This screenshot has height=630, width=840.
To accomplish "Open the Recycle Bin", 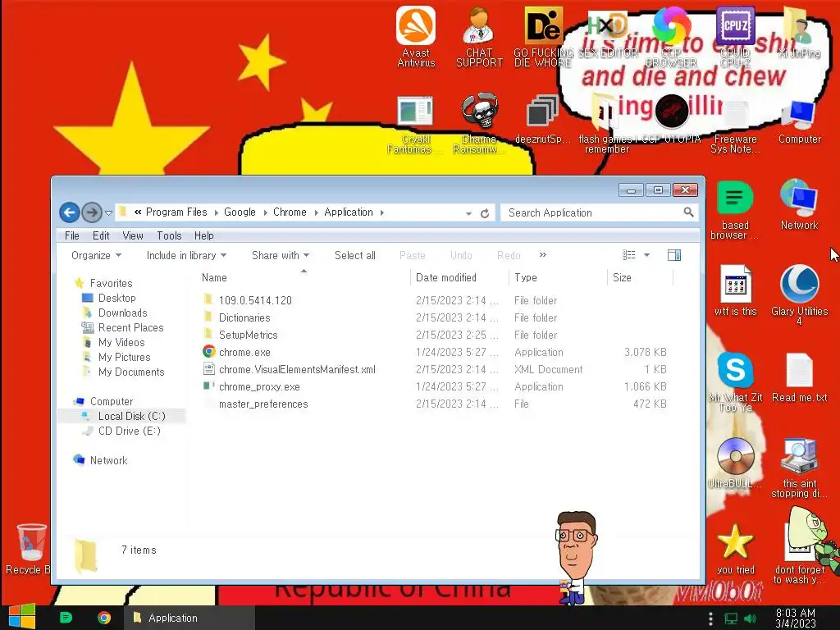I will pos(30,549).
